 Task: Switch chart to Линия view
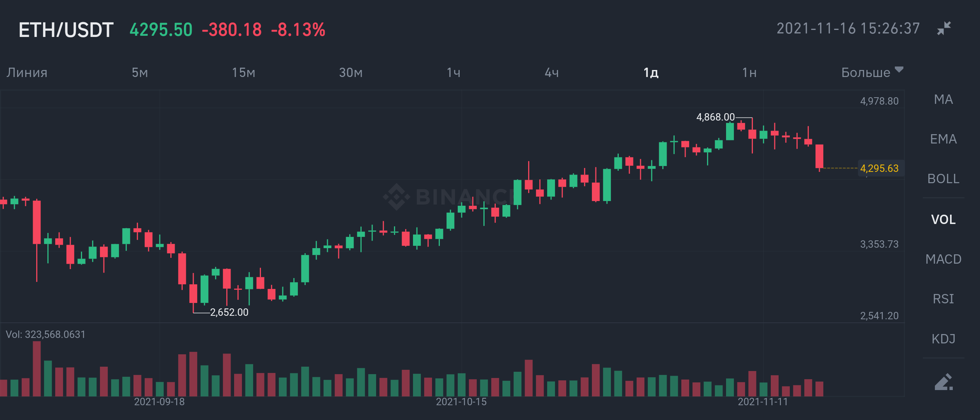(x=27, y=72)
